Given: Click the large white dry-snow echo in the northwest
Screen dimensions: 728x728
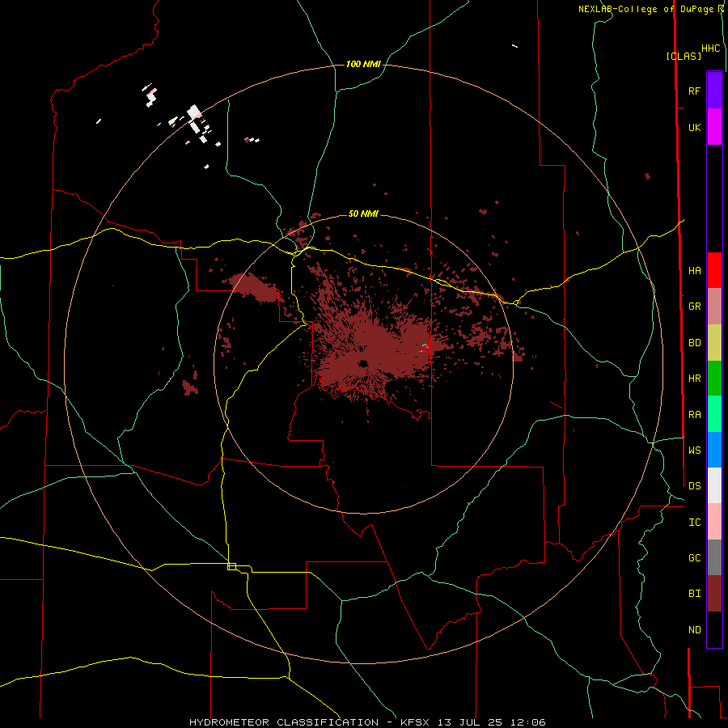Looking at the screenshot, I should point(194,112).
